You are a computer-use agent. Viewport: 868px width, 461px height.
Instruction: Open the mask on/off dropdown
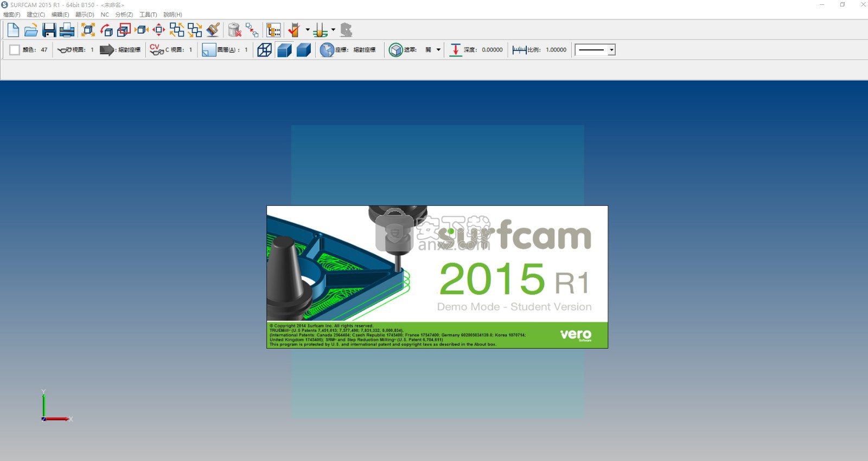[x=438, y=50]
